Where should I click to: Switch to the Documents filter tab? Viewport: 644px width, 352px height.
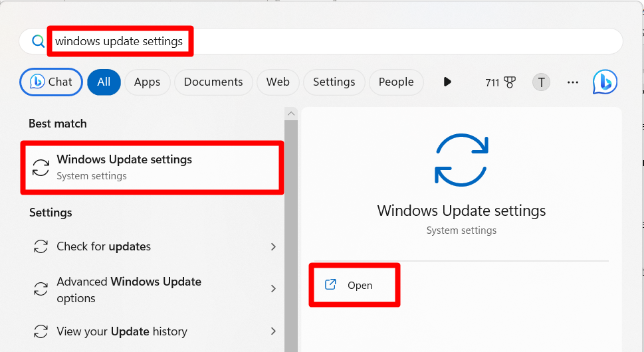(x=213, y=82)
